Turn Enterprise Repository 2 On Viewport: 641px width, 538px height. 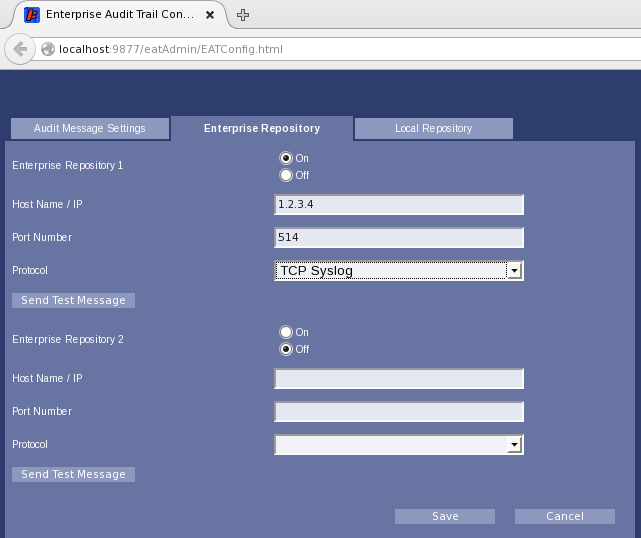[286, 332]
